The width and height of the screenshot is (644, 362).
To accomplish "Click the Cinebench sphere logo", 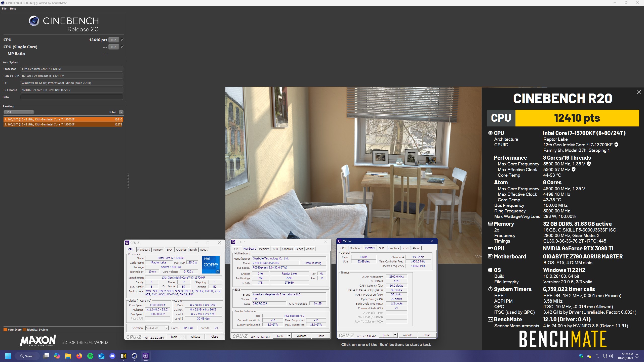I will (34, 21).
